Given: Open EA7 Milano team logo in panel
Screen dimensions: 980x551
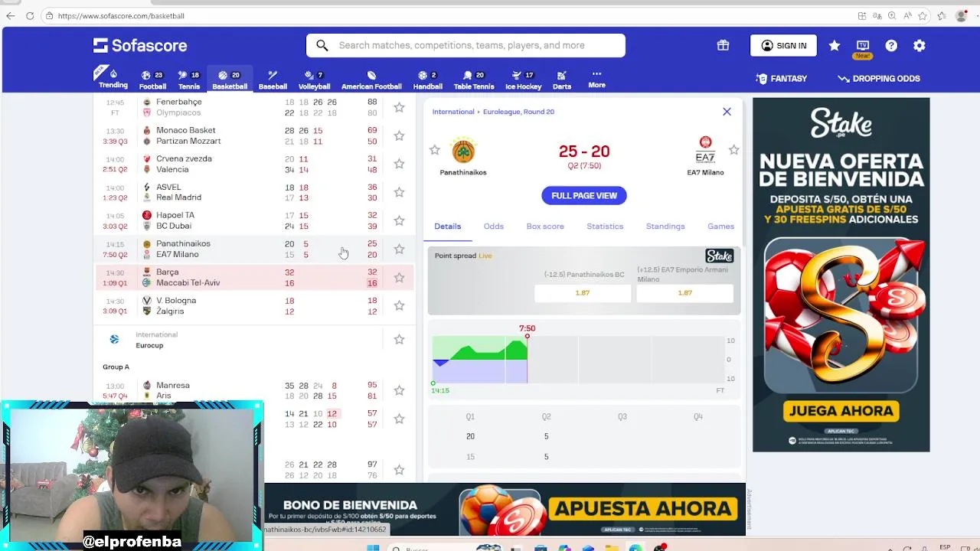Looking at the screenshot, I should [x=705, y=150].
